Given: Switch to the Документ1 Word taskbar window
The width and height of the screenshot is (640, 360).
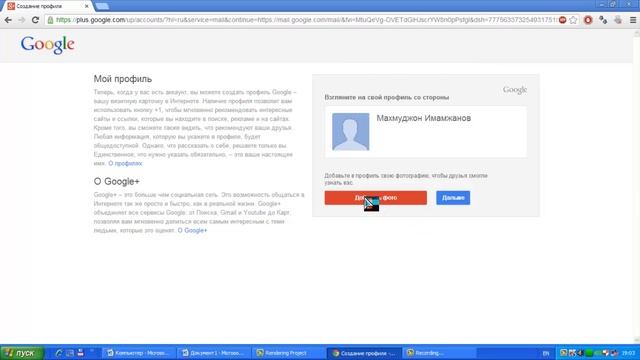Looking at the screenshot, I should [215, 353].
